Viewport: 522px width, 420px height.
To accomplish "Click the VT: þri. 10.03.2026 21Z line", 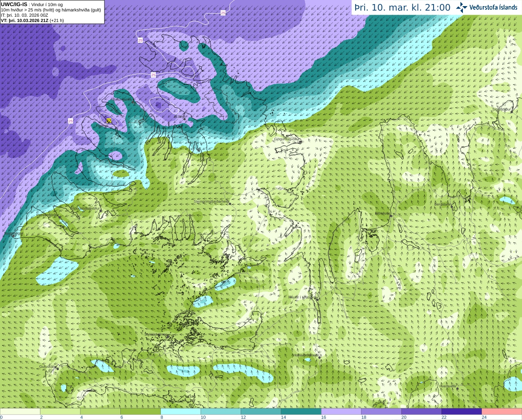I will (32, 20).
